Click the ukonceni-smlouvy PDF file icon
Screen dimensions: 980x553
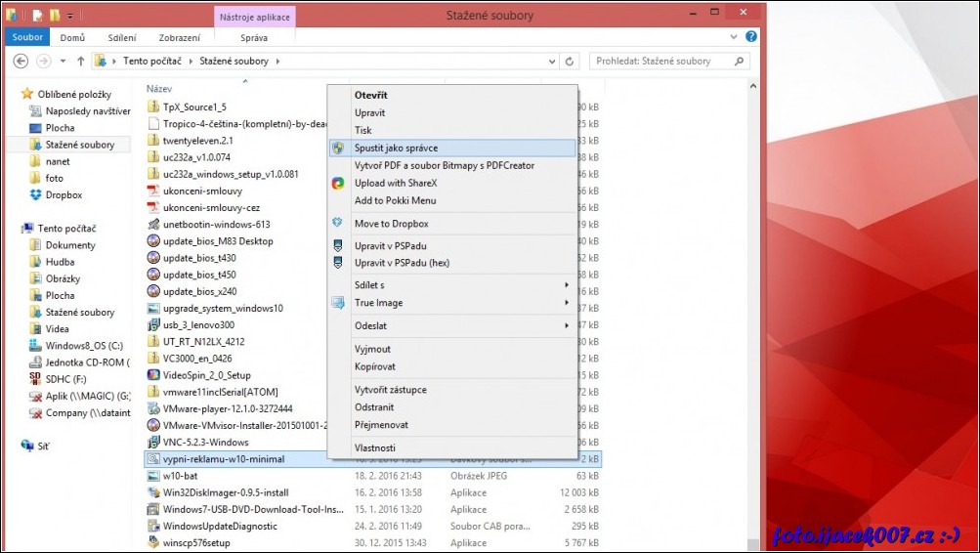pos(153,191)
